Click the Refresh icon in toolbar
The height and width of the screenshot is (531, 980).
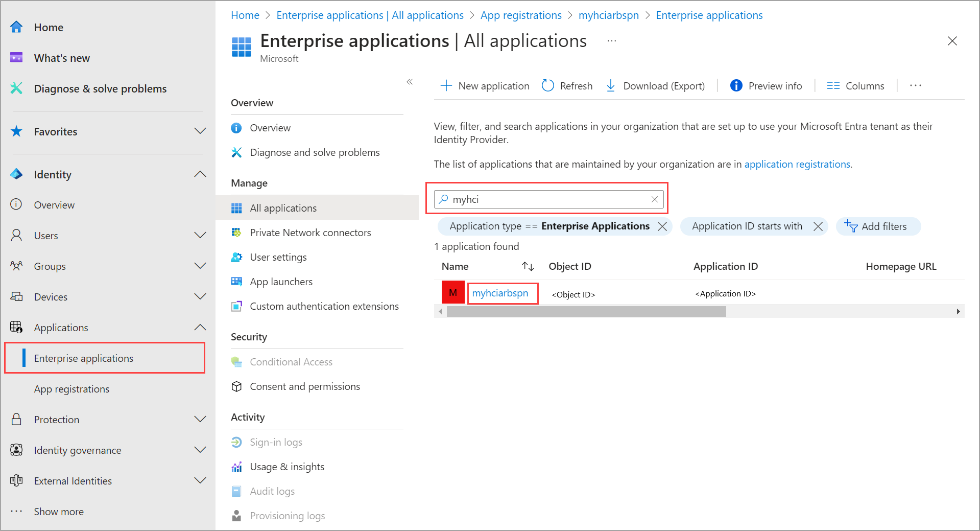(x=547, y=86)
